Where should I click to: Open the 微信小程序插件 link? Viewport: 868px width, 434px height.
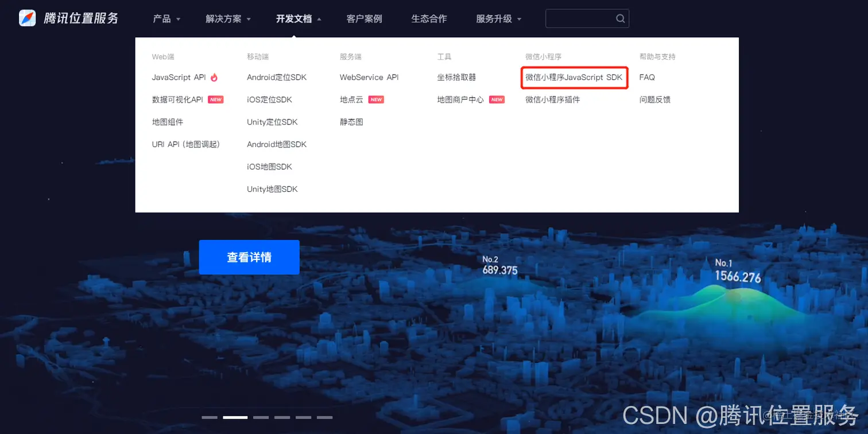[553, 99]
